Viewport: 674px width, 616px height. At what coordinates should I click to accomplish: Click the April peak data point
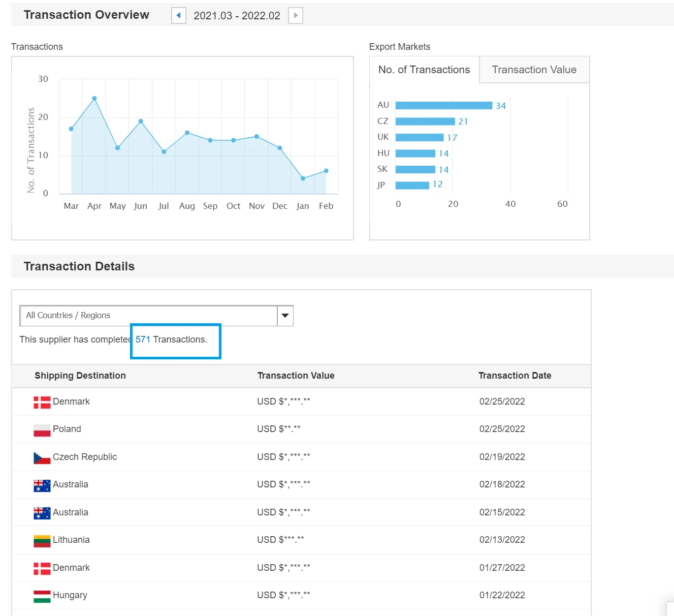(94, 99)
